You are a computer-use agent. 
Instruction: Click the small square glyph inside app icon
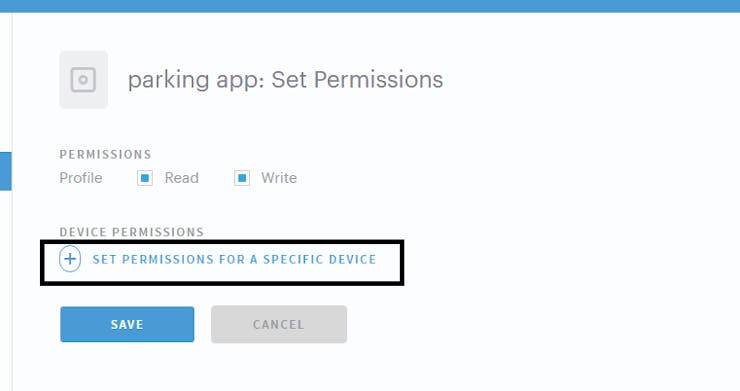coord(84,80)
